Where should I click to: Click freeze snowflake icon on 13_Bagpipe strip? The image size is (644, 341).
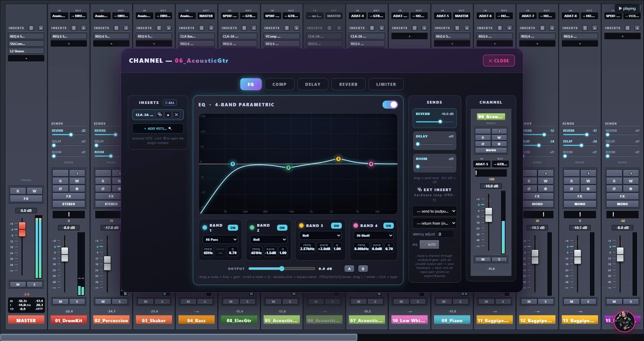click(588, 189)
